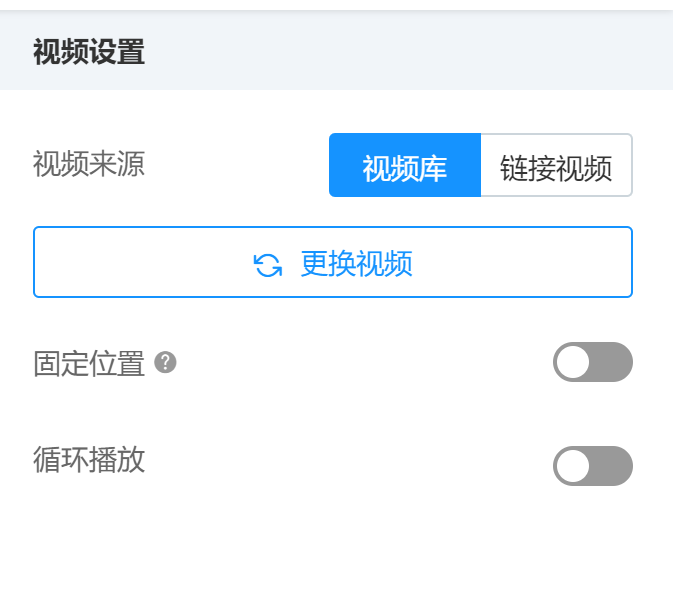
Task: Pick the white 链接视频 segment button
Action: coord(557,165)
